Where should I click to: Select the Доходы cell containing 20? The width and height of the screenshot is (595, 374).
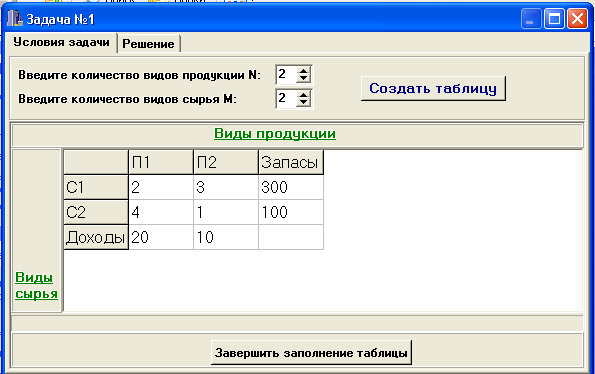161,237
